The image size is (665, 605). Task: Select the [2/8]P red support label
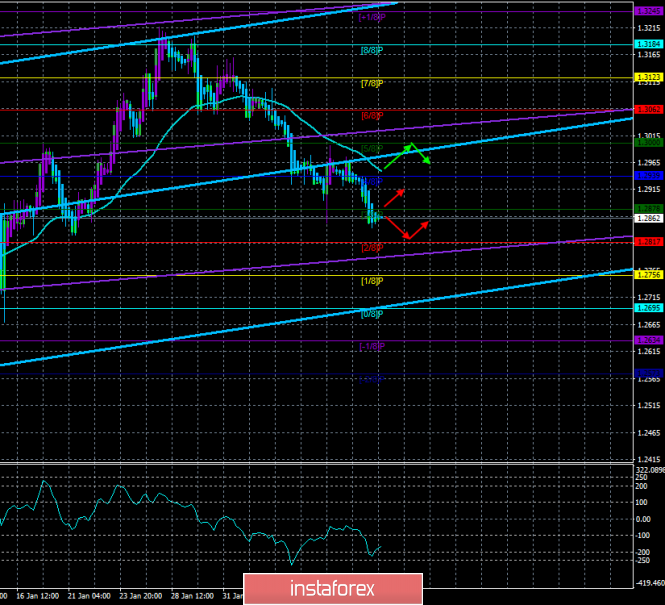[x=371, y=246]
